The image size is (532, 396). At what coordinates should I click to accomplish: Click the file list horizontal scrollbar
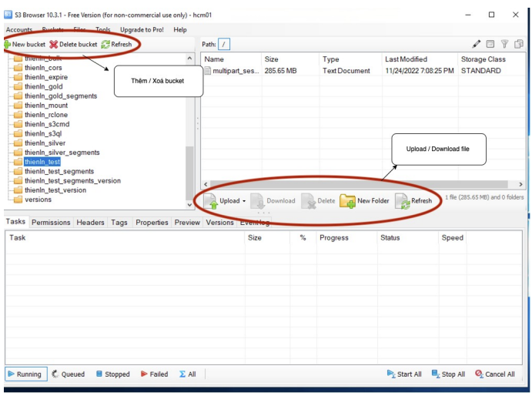point(354,185)
